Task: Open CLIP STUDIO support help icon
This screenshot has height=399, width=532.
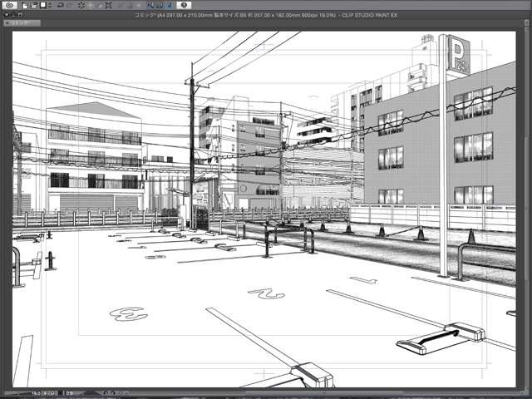Action: pyautogui.click(x=184, y=5)
